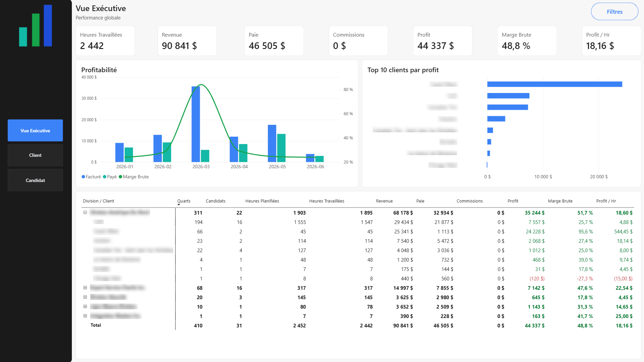
Task: Click the Heures Travaillées table column header
Action: coord(327,201)
